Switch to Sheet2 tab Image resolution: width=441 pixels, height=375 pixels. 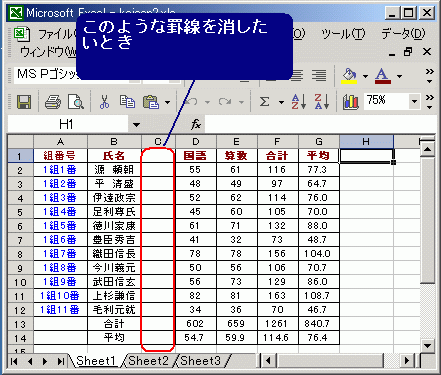[148, 361]
